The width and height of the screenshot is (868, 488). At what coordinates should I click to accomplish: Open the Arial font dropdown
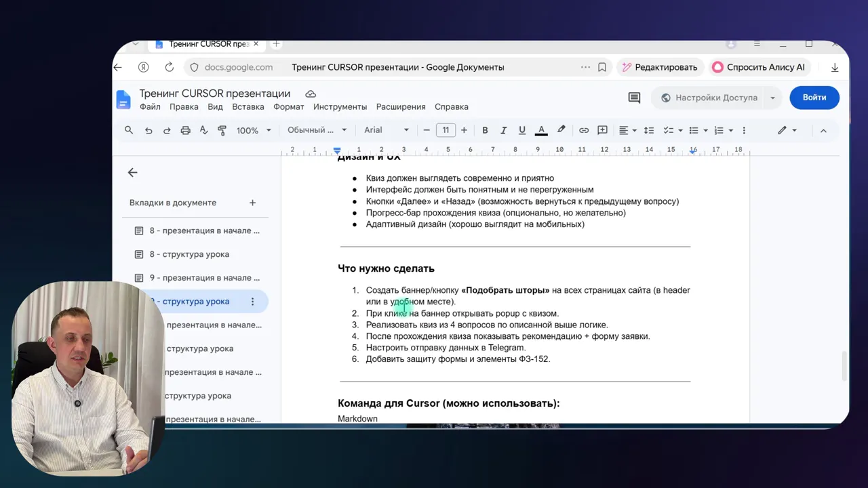387,130
